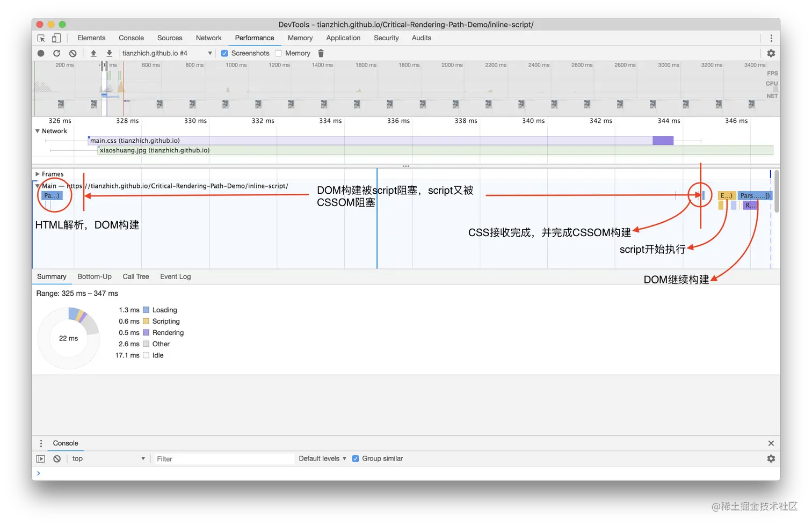The width and height of the screenshot is (812, 526).
Task: Click the Scripting color swatch in legend
Action: [146, 322]
